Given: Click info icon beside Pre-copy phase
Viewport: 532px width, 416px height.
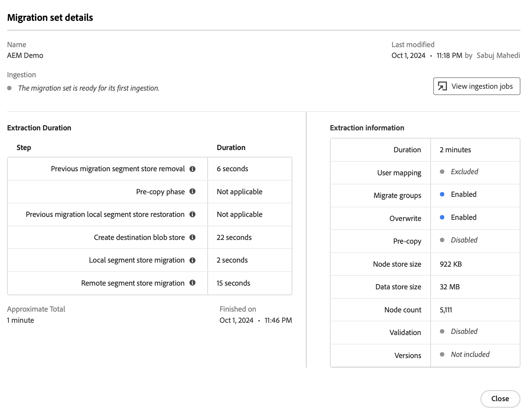Looking at the screenshot, I should coord(192,191).
